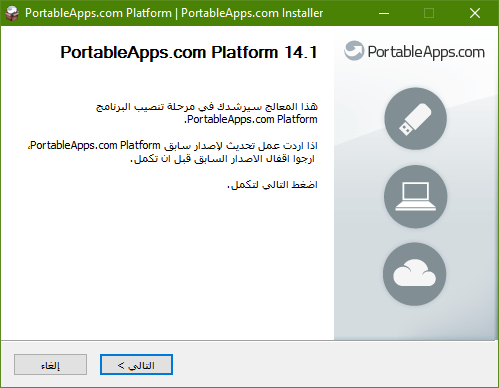
Task: Click the laptop computer icon
Action: click(x=415, y=197)
